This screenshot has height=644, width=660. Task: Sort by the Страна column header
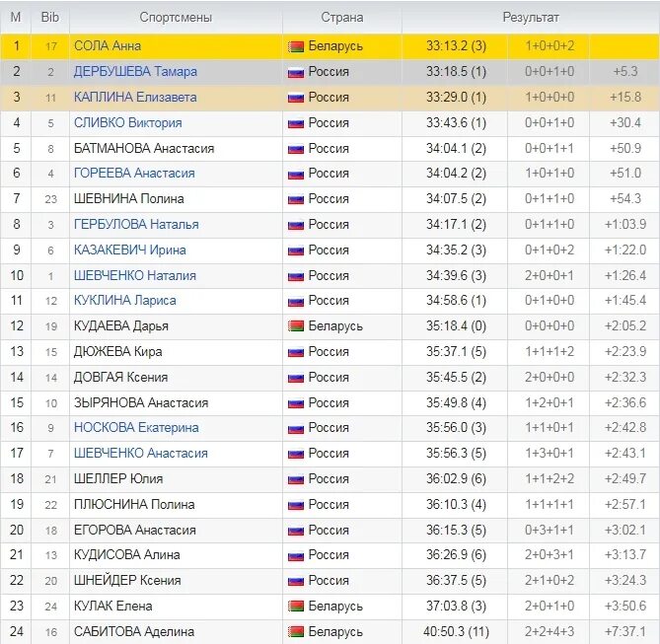click(341, 17)
